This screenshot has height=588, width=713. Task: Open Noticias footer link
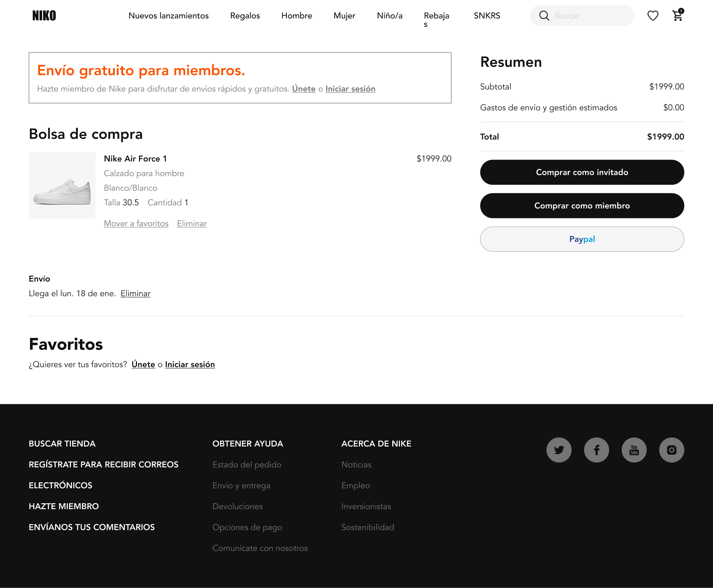point(356,464)
